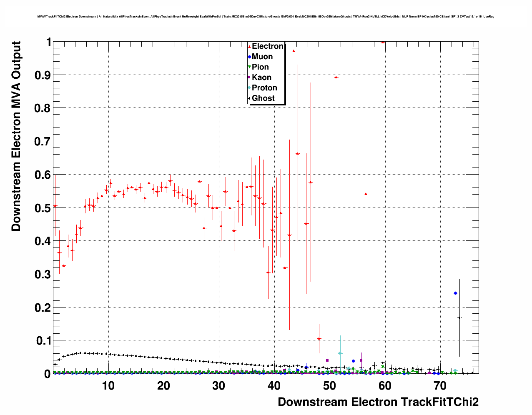
Task: Click the y-axis tick label 0
Action: click(x=48, y=374)
